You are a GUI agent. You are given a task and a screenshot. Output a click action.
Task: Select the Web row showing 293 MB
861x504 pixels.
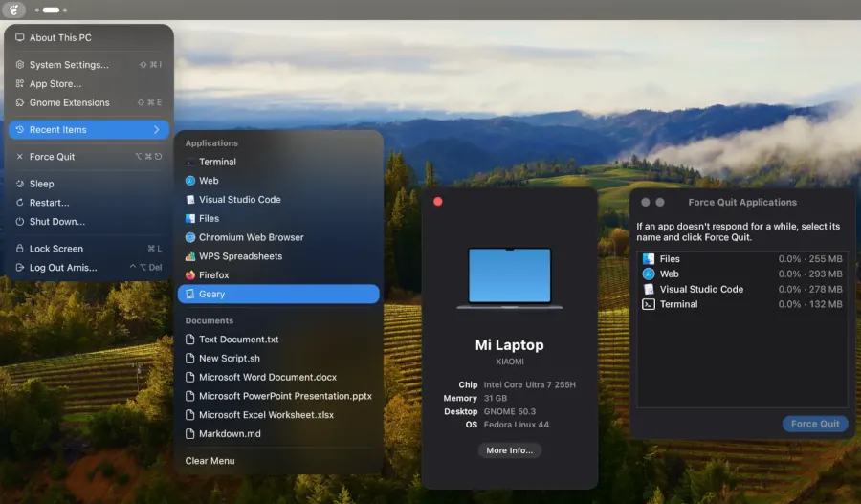click(x=742, y=274)
